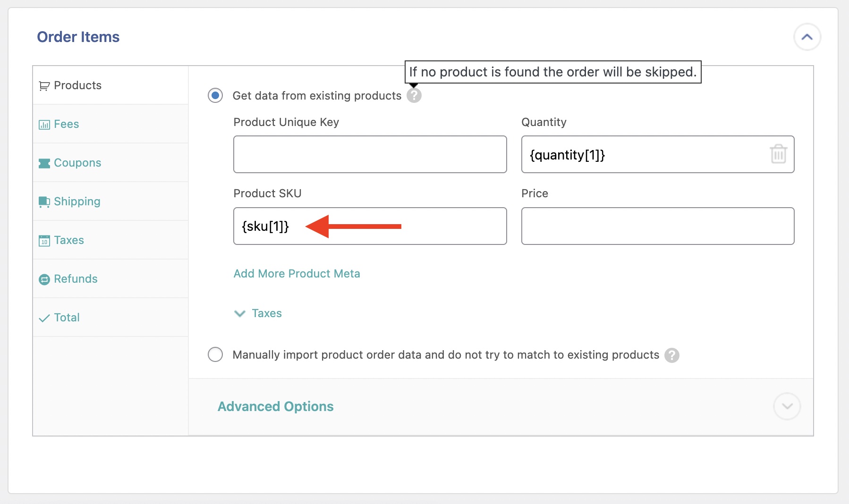Screen dimensions: 849x504
Task: Click Add More Product Meta link
Action: coord(297,274)
